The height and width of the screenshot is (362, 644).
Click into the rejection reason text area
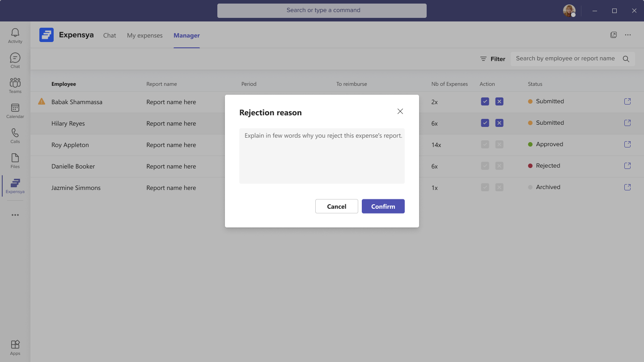322,156
